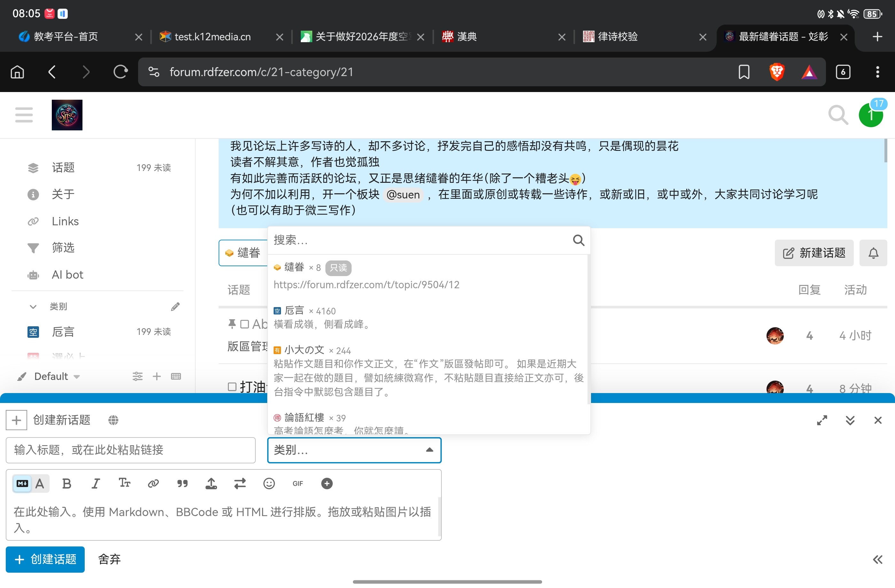
Task: Collapse the 类别 sidebar section
Action: pyautogui.click(x=33, y=307)
